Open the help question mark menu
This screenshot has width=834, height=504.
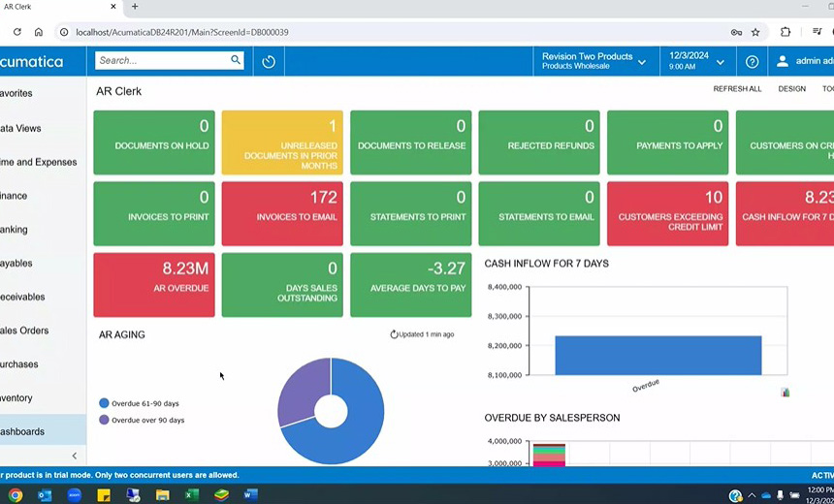click(x=752, y=62)
